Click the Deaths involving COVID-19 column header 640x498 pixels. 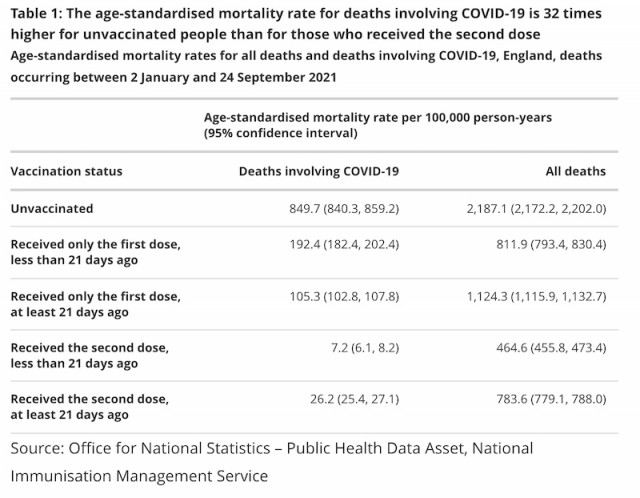(x=319, y=171)
